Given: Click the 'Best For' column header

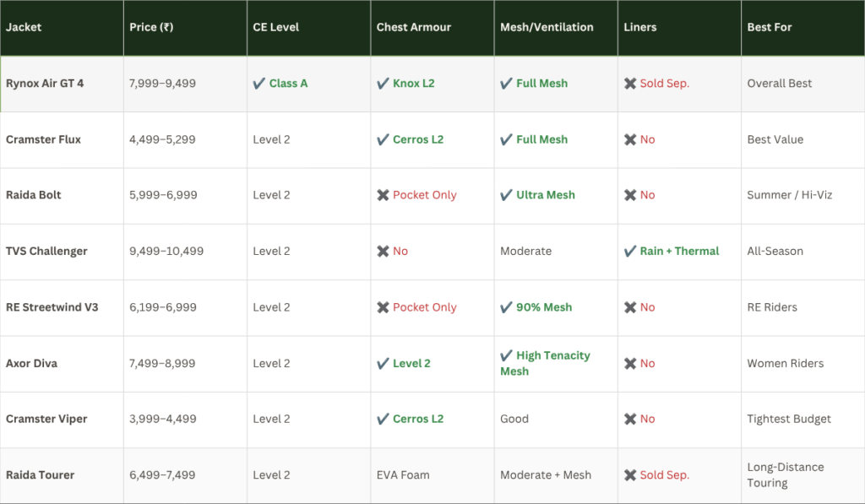Looking at the screenshot, I should 769,27.
